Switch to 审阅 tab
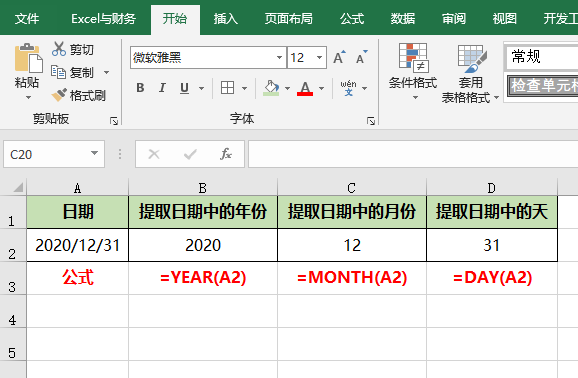578x378 pixels. tap(454, 18)
